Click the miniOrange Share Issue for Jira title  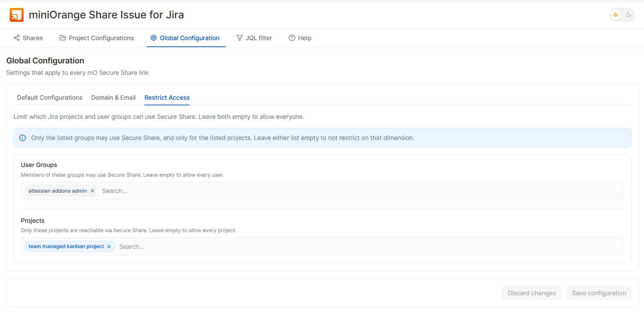(x=106, y=15)
